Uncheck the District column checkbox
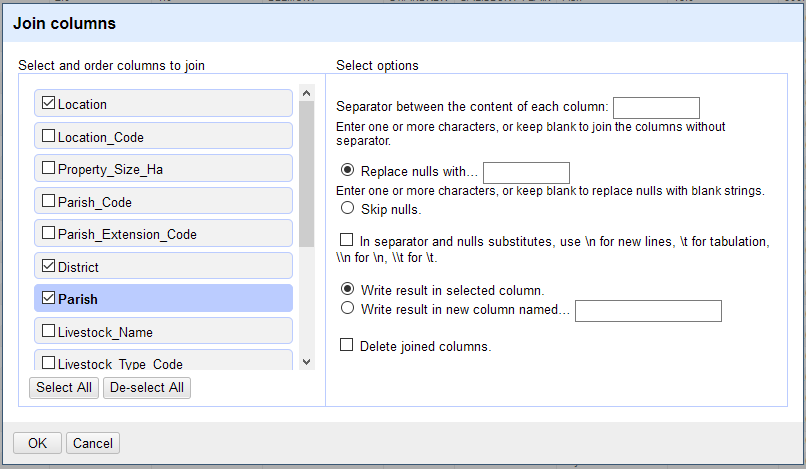This screenshot has height=469, width=806. [49, 266]
